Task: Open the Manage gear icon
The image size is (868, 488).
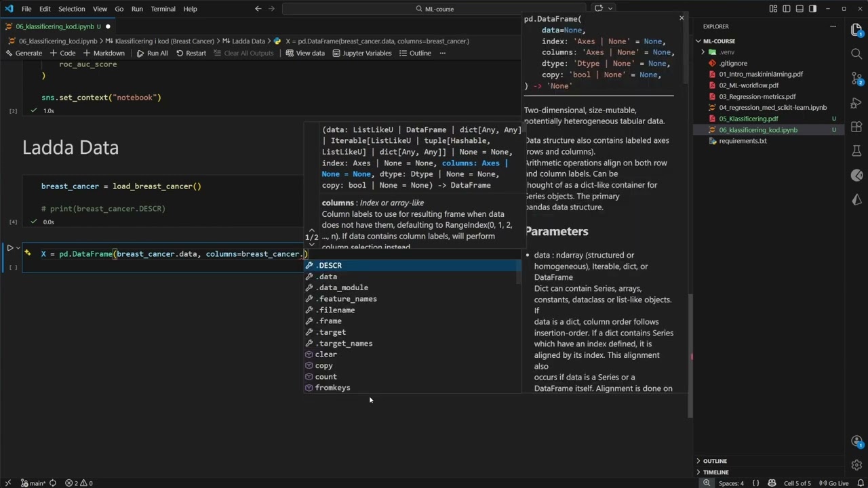Action: (856, 465)
